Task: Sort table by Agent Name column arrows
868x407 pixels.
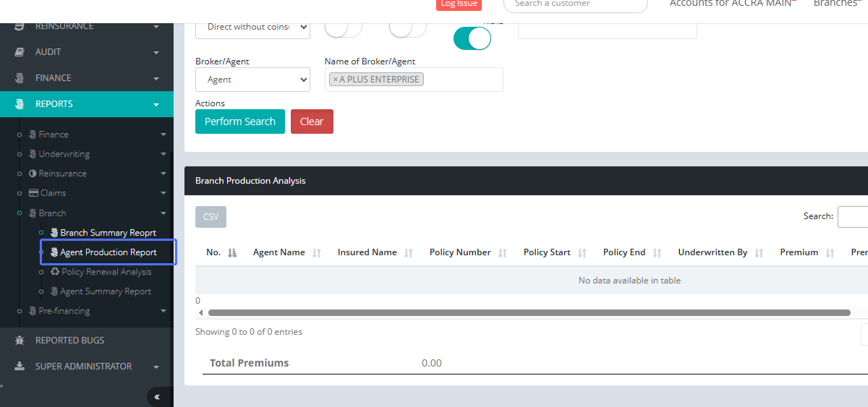Action: (x=317, y=253)
